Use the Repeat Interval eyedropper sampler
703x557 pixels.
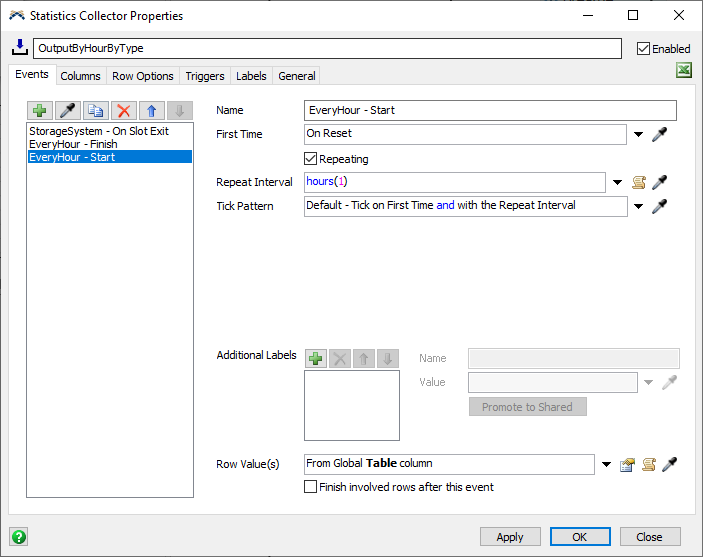pyautogui.click(x=660, y=182)
